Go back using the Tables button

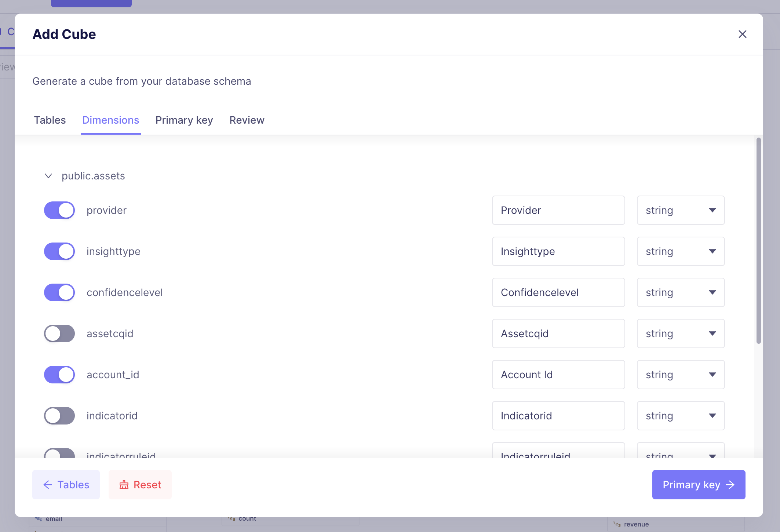(x=66, y=485)
